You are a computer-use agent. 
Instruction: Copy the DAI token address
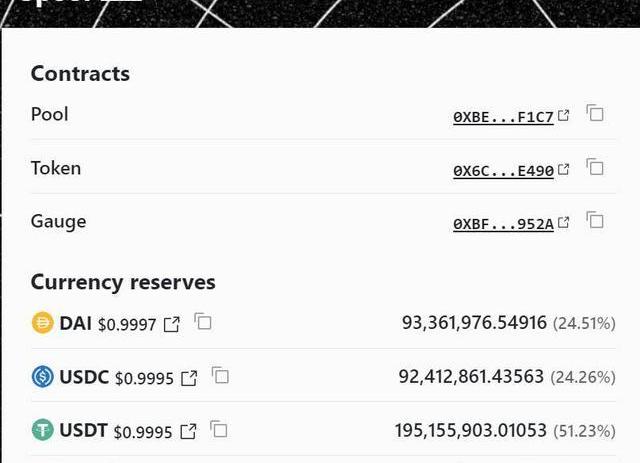tap(203, 322)
